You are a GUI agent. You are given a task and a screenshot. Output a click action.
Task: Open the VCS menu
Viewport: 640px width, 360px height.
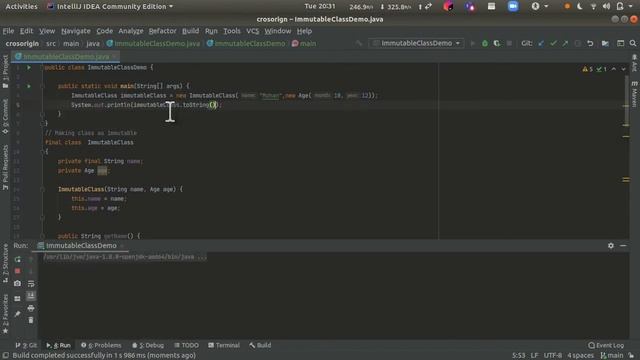point(252,31)
